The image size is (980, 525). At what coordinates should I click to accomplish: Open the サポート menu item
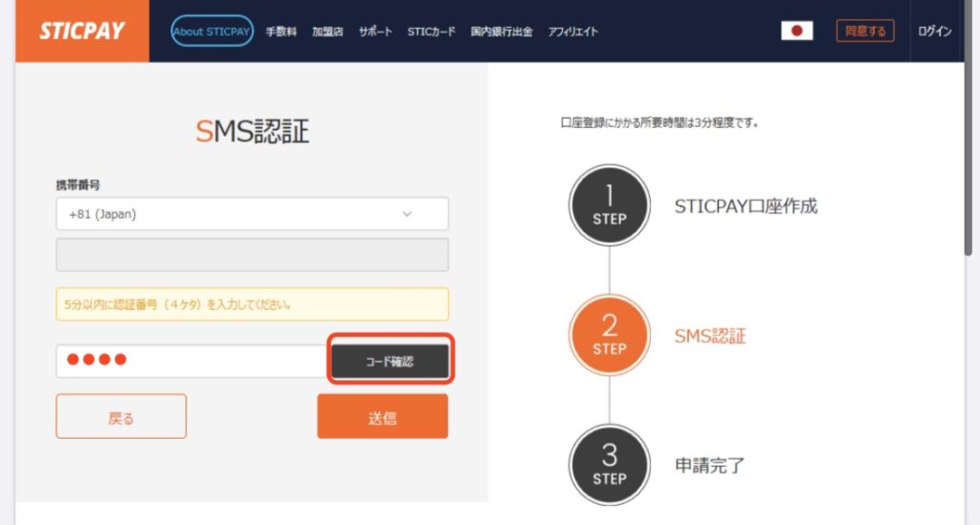tap(375, 32)
